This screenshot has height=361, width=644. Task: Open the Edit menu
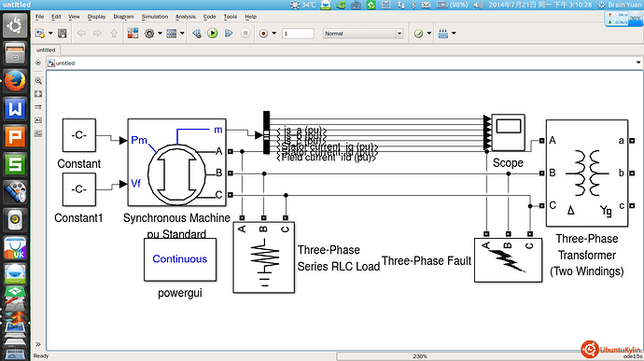pyautogui.click(x=56, y=17)
